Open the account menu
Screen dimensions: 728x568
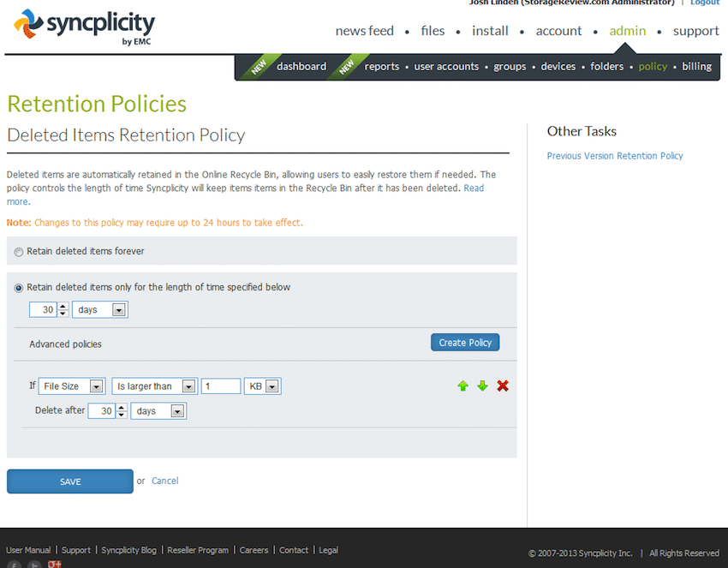point(558,31)
